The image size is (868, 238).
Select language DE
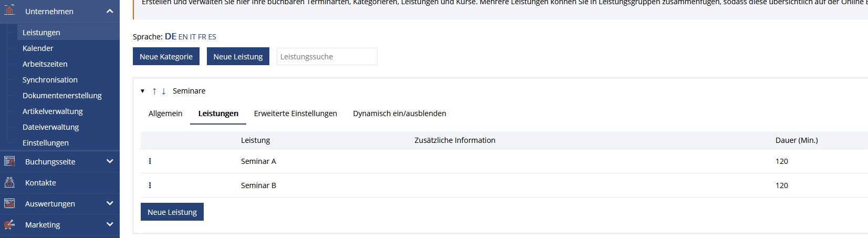(x=171, y=36)
